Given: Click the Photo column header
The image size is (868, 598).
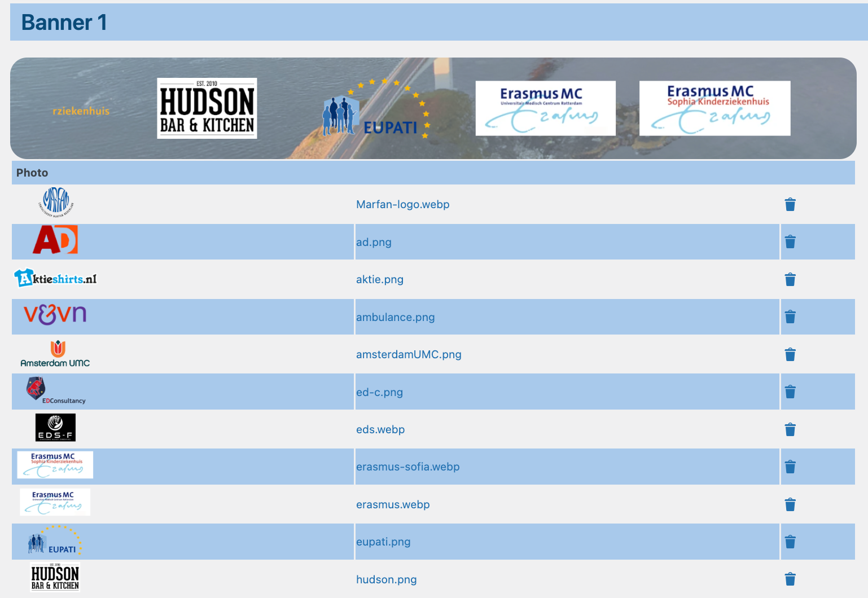Looking at the screenshot, I should pos(32,173).
